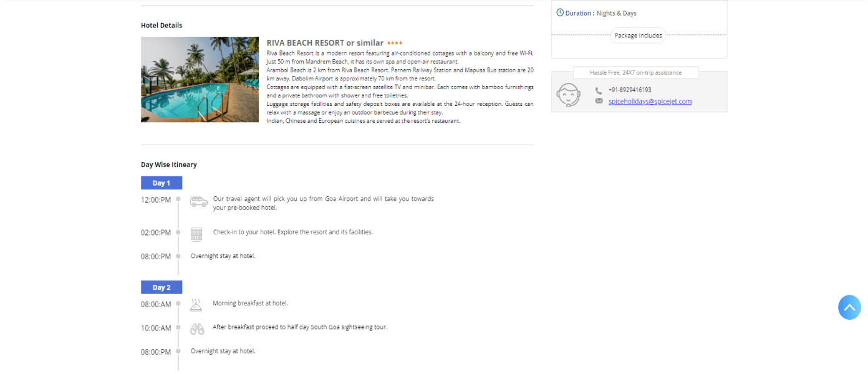Open spiceholidays@spicejet.com email link
Image resolution: width=868 pixels, height=374 pixels.
[650, 102]
